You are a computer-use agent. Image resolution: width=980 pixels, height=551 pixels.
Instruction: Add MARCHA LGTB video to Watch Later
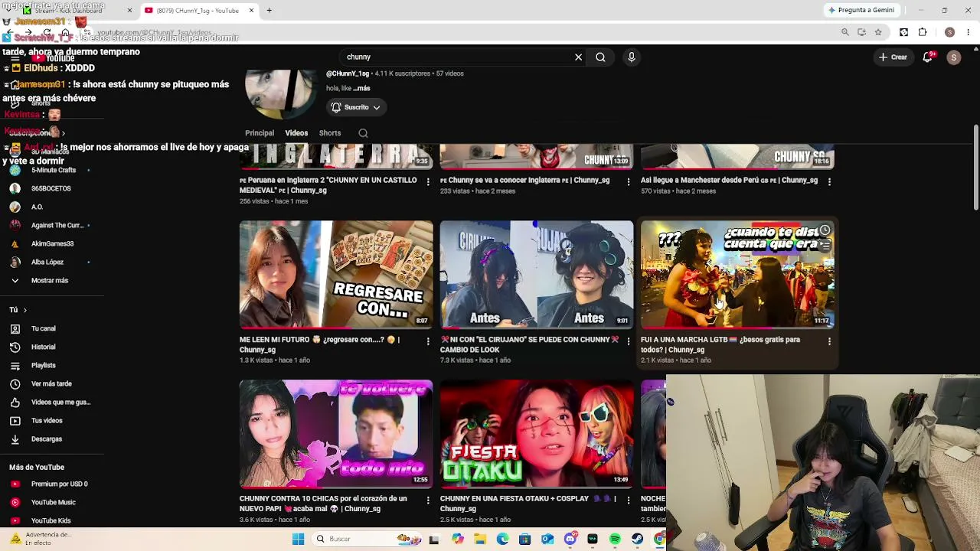[x=825, y=230]
